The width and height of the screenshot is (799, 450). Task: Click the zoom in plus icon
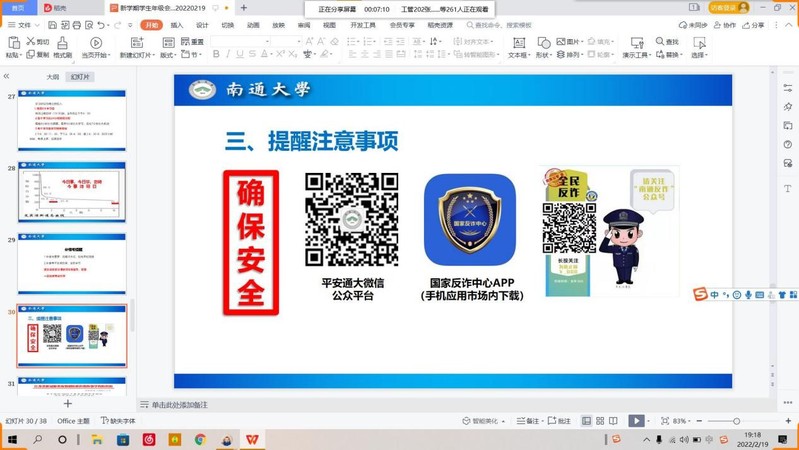tap(788, 421)
